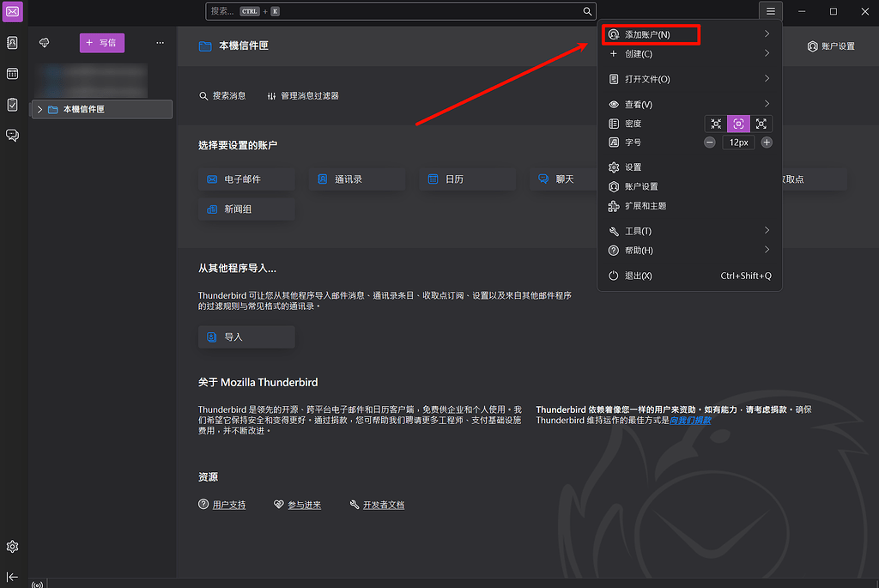Click power icon beside 退出(X)

(614, 276)
